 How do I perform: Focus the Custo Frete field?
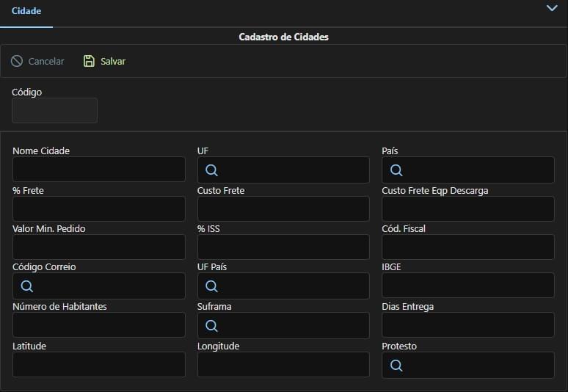tap(283, 208)
